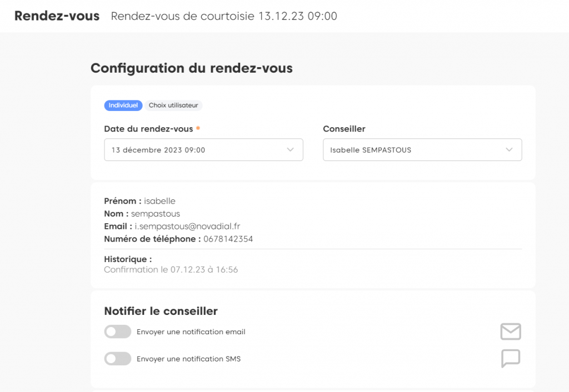Screen dimensions: 569x392
Task: Click the email i.sempastous@novadial.fr
Action: 187,227
